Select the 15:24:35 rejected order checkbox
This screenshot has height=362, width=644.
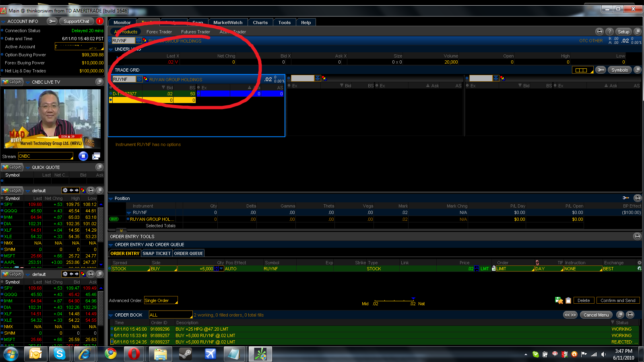pos(112,342)
